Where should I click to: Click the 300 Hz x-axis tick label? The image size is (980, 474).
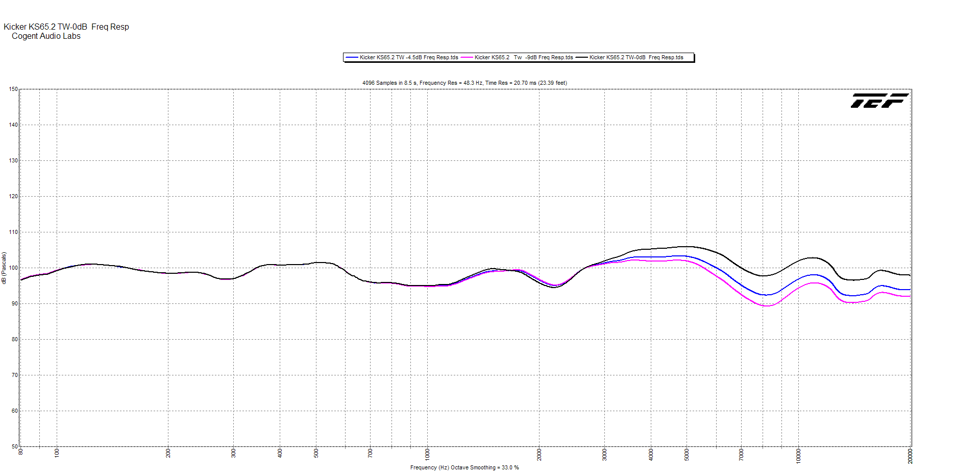[234, 453]
